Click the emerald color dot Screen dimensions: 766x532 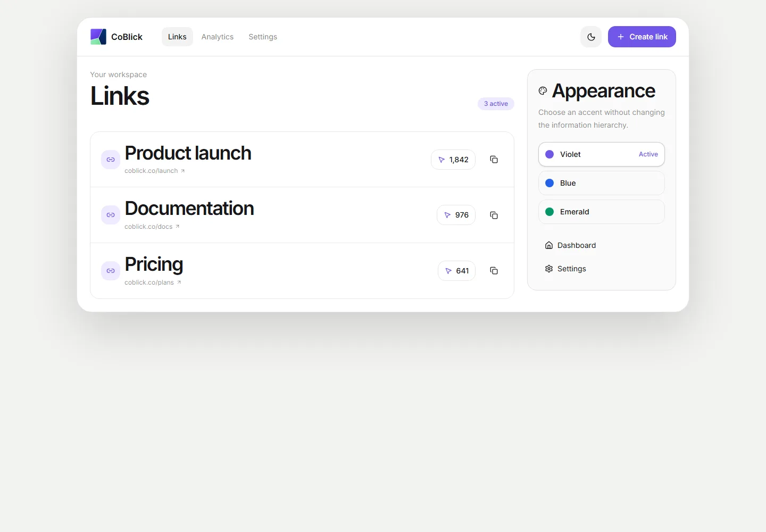[x=549, y=212]
